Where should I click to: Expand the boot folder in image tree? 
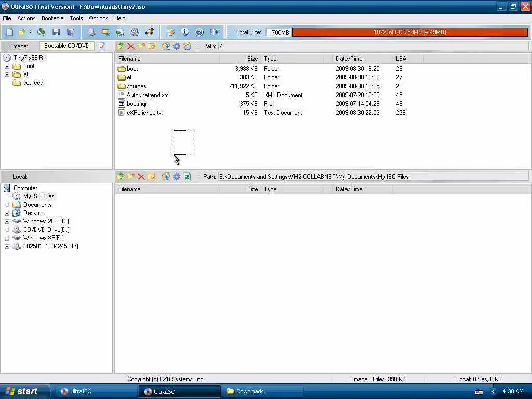coord(7,66)
